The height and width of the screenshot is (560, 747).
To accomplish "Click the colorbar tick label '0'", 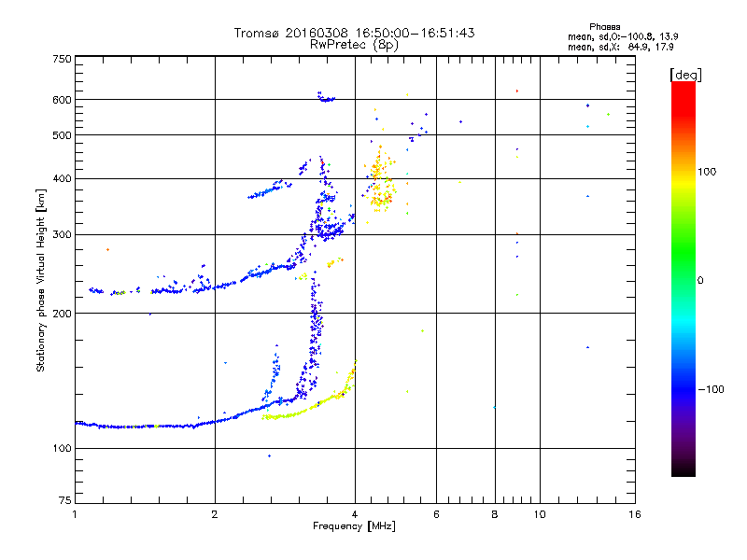I will [x=700, y=281].
